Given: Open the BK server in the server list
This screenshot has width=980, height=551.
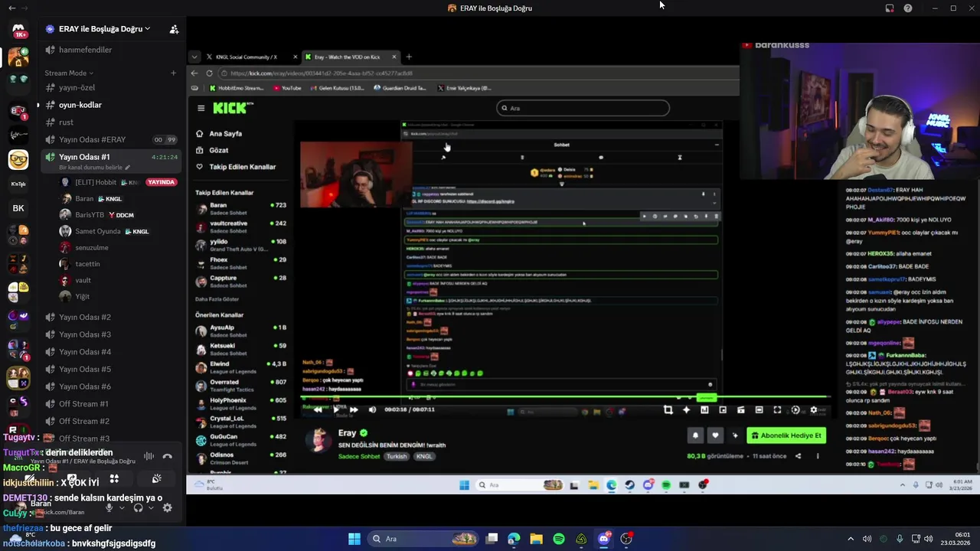Looking at the screenshot, I should coord(18,208).
